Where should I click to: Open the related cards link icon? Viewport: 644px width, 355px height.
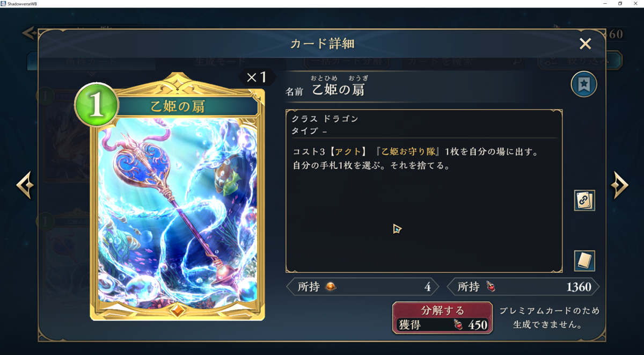tap(584, 200)
